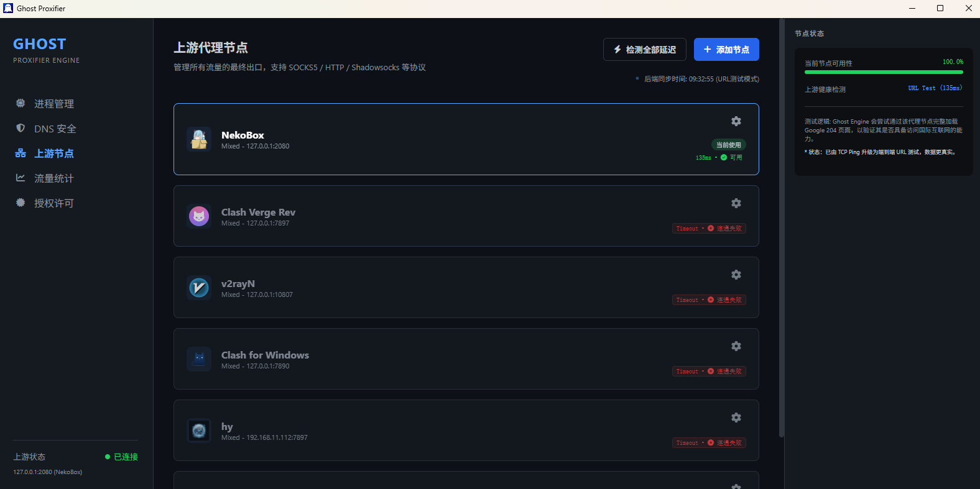This screenshot has width=980, height=489.
Task: Click the 已连接 connection status
Action: click(x=121, y=457)
